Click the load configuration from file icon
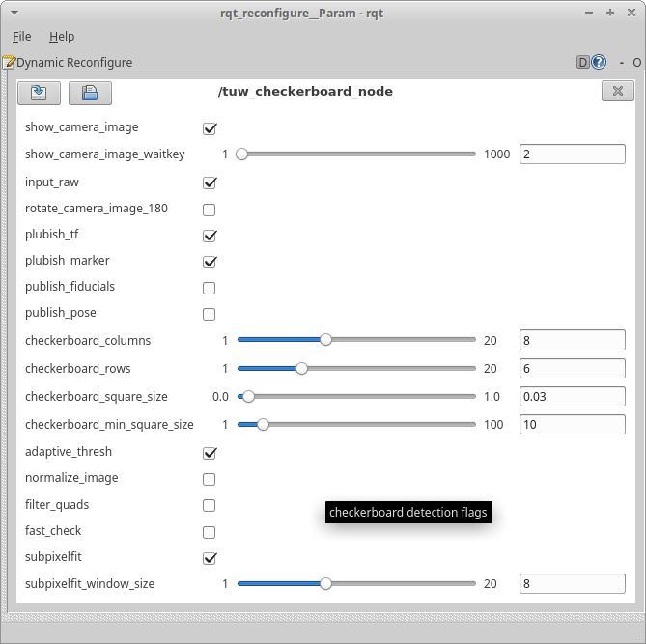The height and width of the screenshot is (644, 646). (x=40, y=93)
